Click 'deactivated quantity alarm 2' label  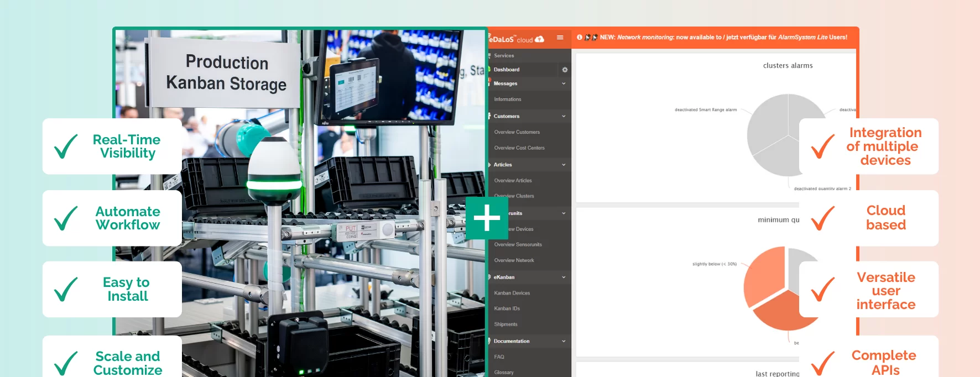[822, 188]
